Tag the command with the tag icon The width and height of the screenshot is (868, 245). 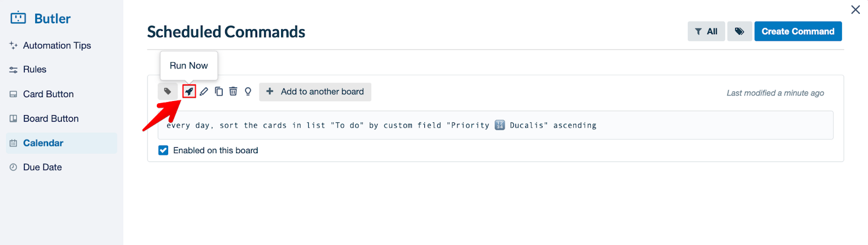(168, 91)
